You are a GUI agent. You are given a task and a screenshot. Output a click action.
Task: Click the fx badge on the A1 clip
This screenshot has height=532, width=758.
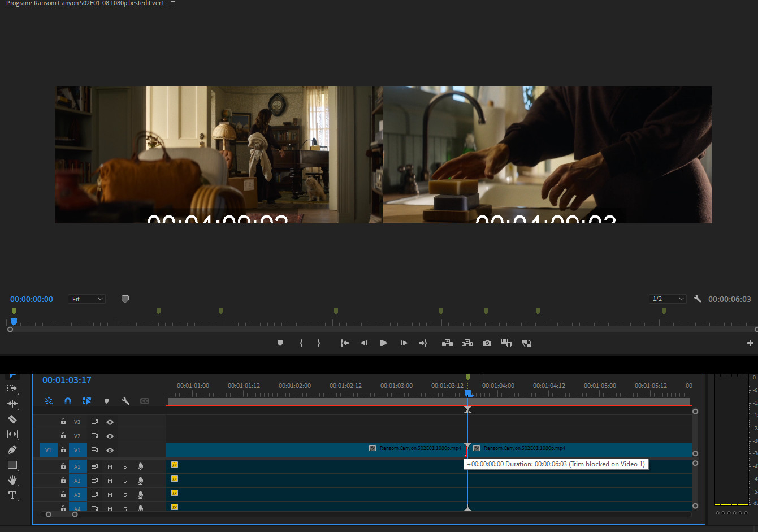(x=175, y=465)
